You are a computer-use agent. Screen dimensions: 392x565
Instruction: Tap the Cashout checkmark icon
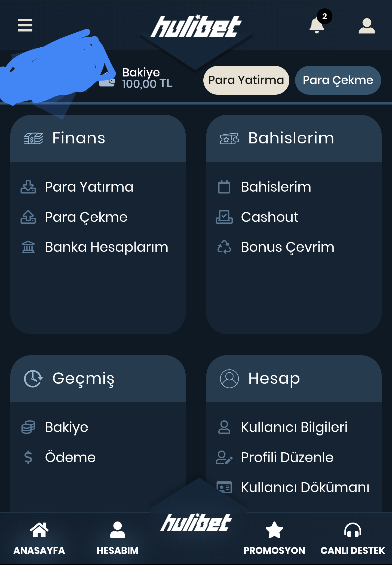click(x=224, y=217)
